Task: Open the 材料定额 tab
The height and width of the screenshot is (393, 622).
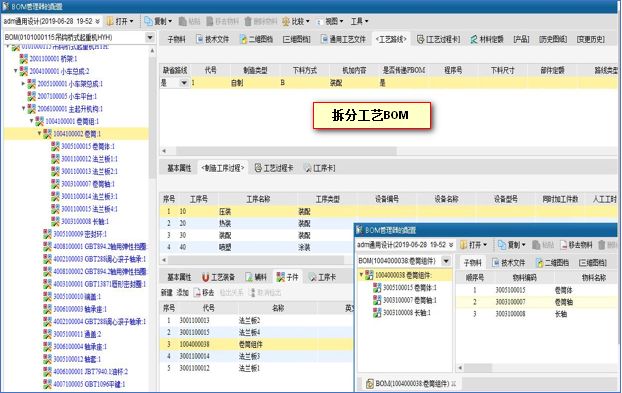Action: 487,39
